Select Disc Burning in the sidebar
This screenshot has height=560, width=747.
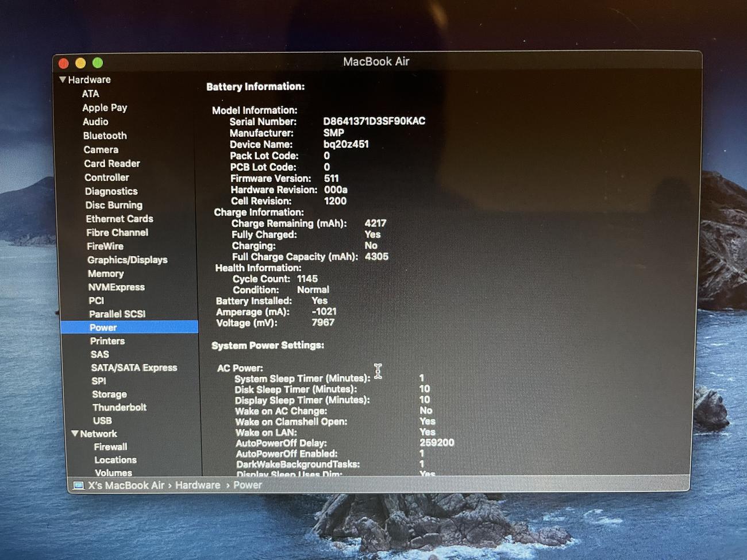[x=114, y=205]
